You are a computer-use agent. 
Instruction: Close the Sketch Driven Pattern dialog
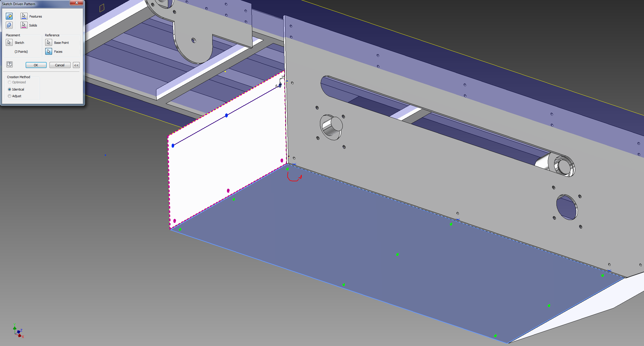click(77, 3)
